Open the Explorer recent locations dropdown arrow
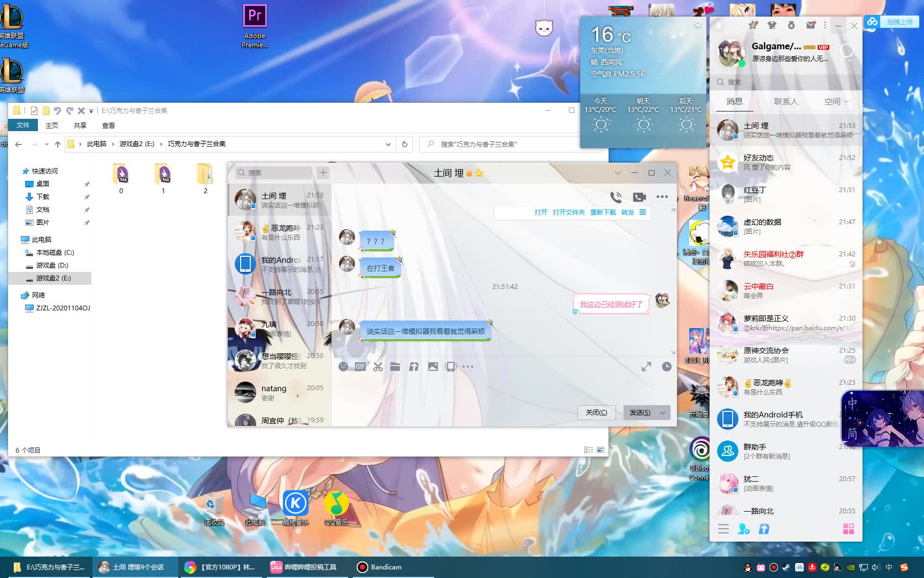Screen dimensions: 924x578 tap(47, 144)
